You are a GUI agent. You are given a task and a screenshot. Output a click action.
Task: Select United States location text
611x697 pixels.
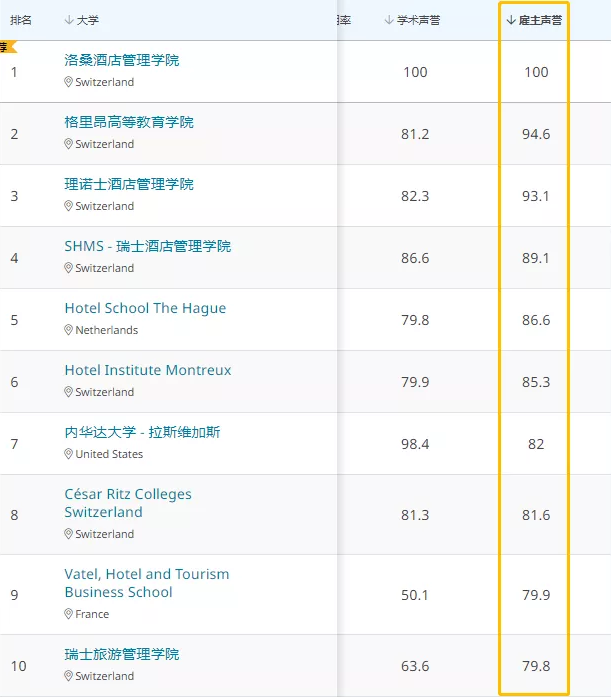click(x=109, y=454)
